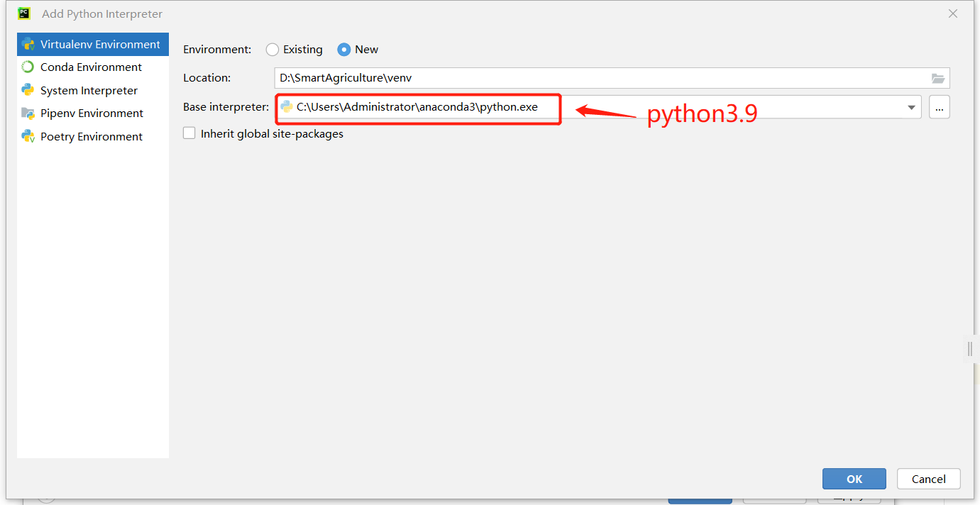Viewport: 980px width, 505px height.
Task: Click the Conda Environment ring icon
Action: (28, 67)
